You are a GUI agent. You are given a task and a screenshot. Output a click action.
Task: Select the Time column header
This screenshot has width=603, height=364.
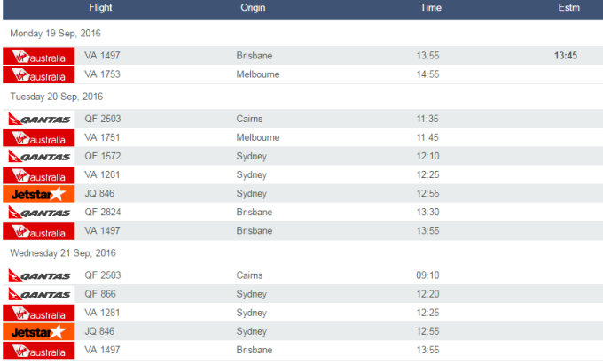pos(431,8)
